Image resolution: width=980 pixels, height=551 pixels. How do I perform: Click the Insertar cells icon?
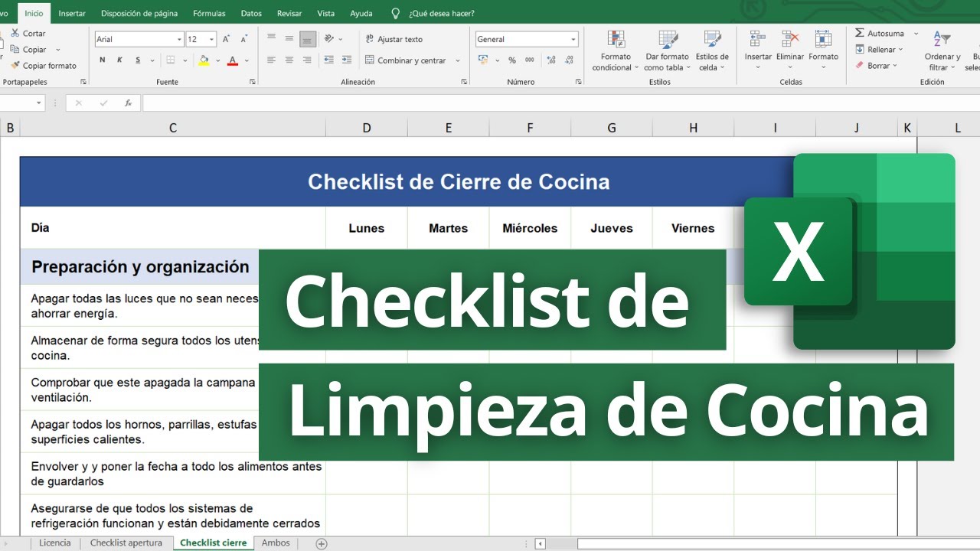[x=758, y=39]
